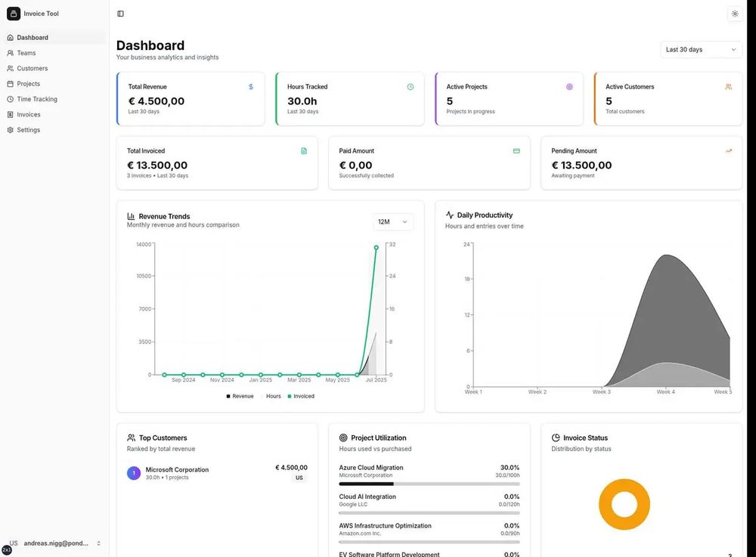
Task: Open the Invoices section
Action: tap(29, 115)
